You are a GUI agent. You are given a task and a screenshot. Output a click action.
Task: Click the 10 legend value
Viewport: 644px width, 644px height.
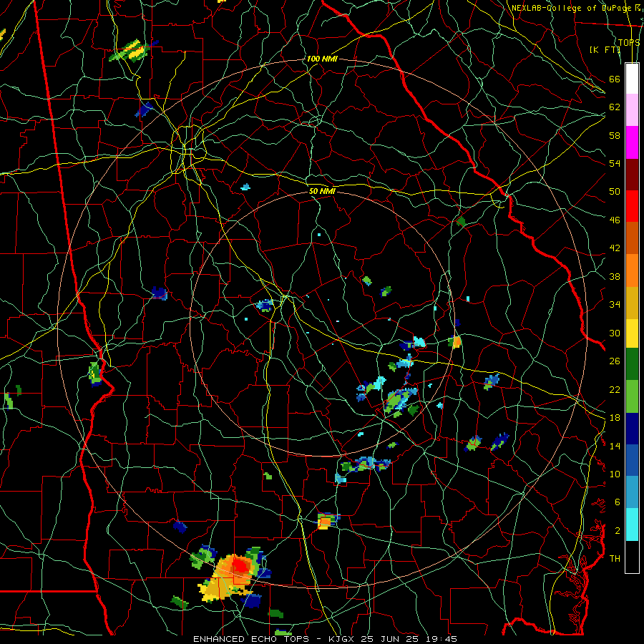coord(615,474)
